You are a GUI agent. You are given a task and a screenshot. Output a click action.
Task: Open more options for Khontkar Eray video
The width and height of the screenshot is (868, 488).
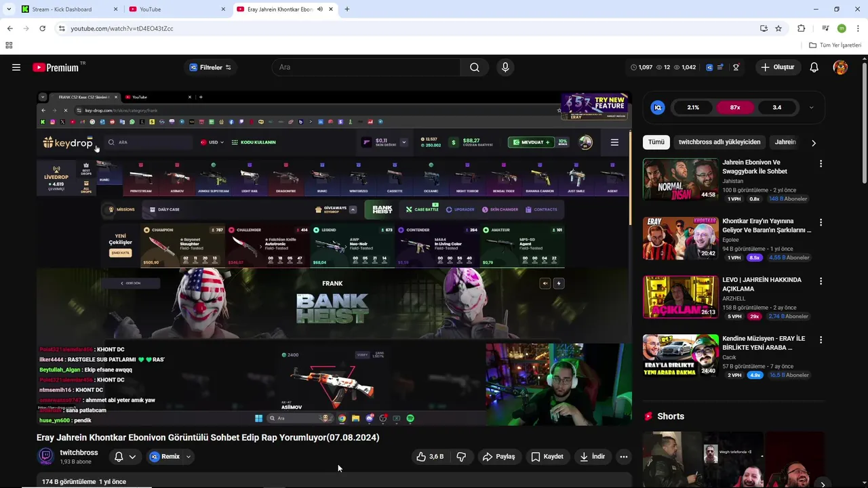821,222
